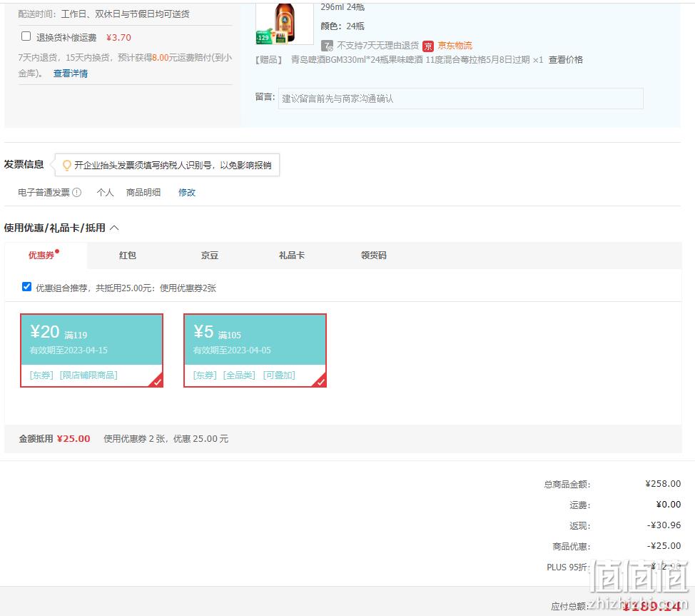Uncheck the 优惠组合推荐 checkbox
Screen dimensions: 695x616
pyautogui.click(x=26, y=287)
